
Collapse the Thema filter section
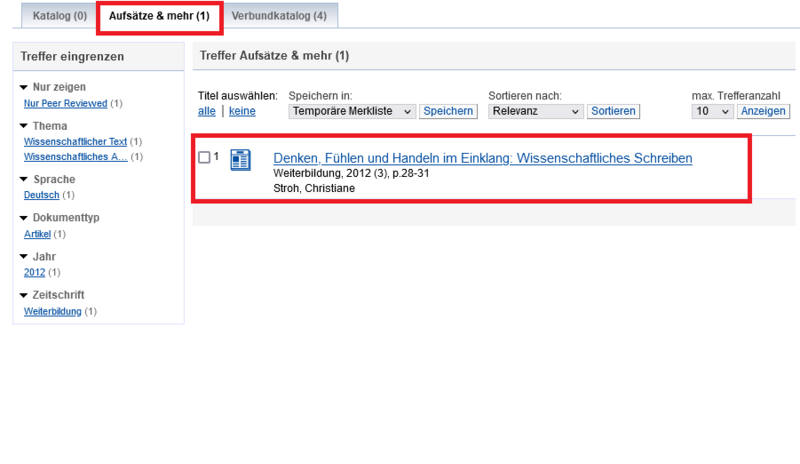pos(24,127)
